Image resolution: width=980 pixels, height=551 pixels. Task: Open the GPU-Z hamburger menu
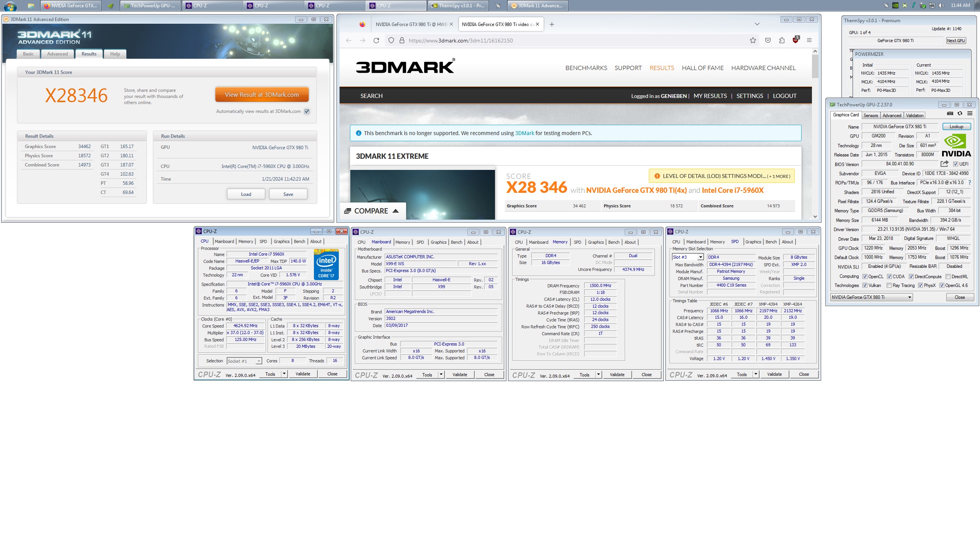point(970,114)
